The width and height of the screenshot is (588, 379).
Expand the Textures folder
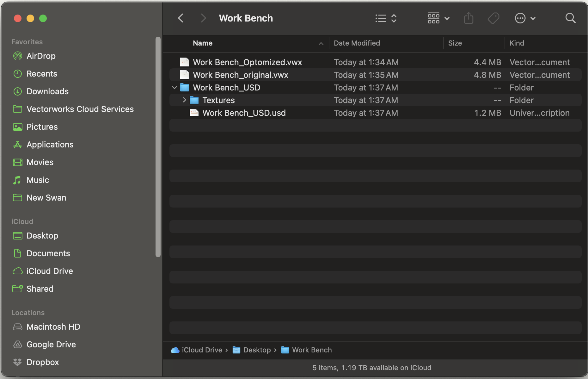(184, 100)
